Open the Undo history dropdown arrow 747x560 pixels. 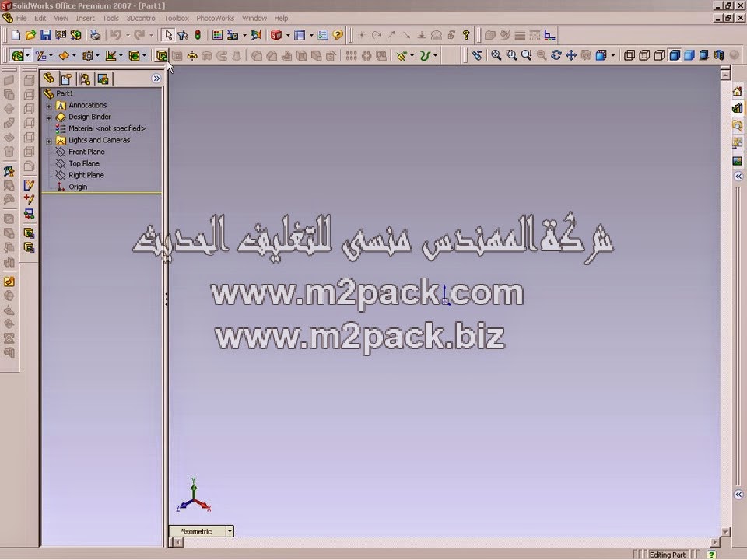128,35
